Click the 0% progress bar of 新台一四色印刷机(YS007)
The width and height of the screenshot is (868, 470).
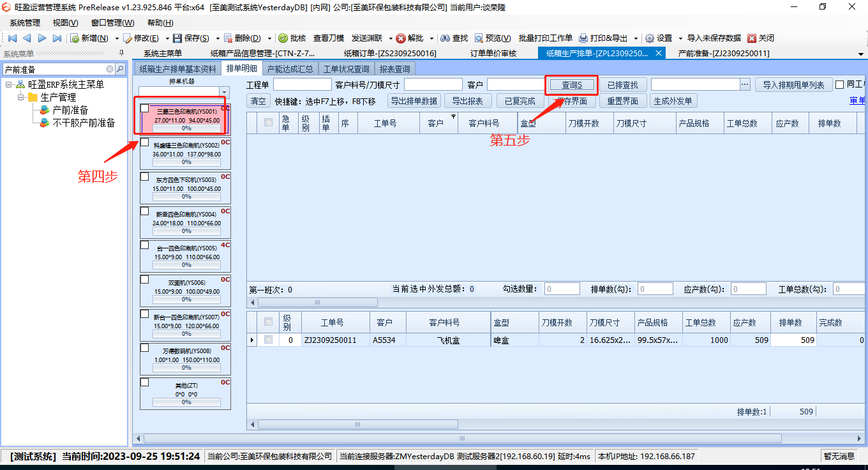pyautogui.click(x=186, y=333)
